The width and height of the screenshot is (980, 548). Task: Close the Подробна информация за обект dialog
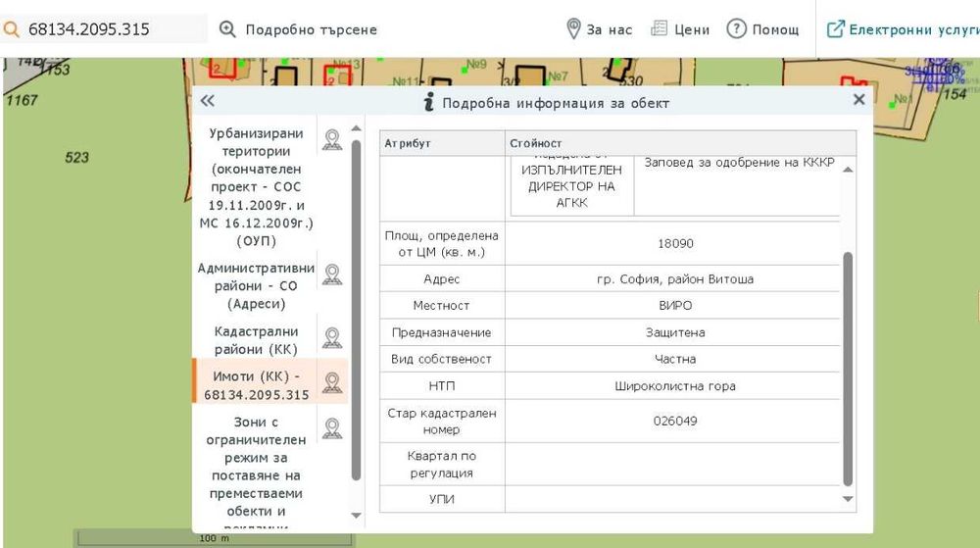[858, 99]
